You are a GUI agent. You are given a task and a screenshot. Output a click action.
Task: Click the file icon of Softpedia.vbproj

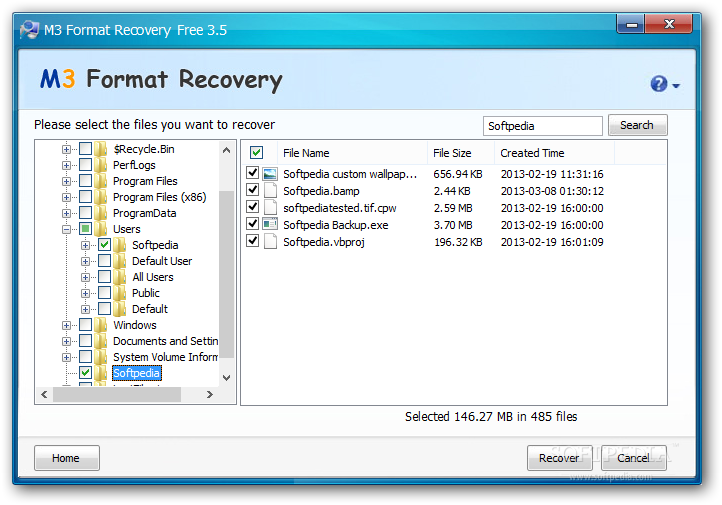[270, 241]
